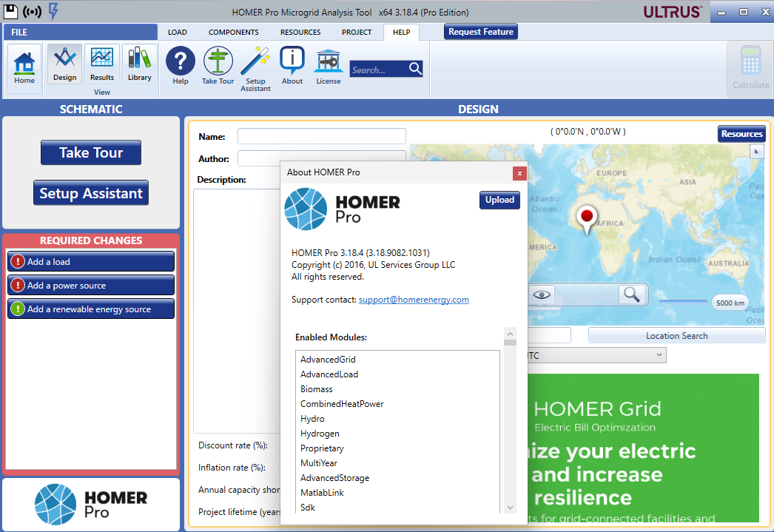The height and width of the screenshot is (532, 774).
Task: Click the Calculate icon
Action: click(x=750, y=68)
